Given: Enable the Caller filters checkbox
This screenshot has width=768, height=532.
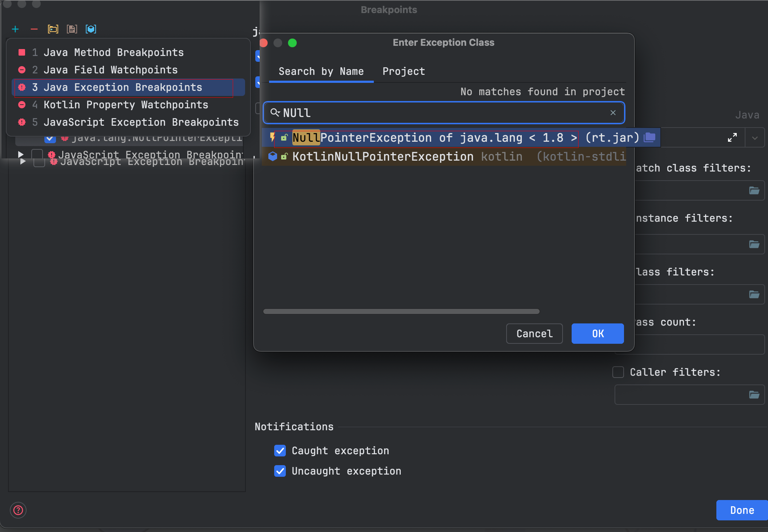Looking at the screenshot, I should 618,372.
